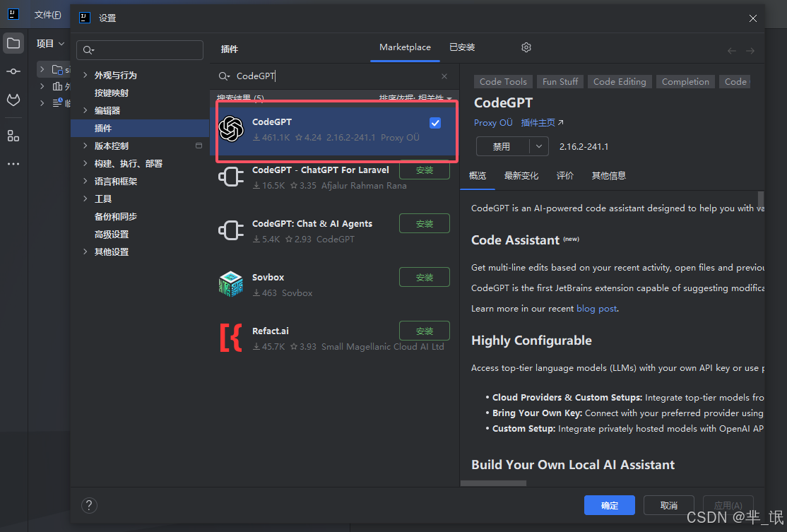Expand the 其他设置 settings node
Screen dimensions: 787x532
pos(85,252)
